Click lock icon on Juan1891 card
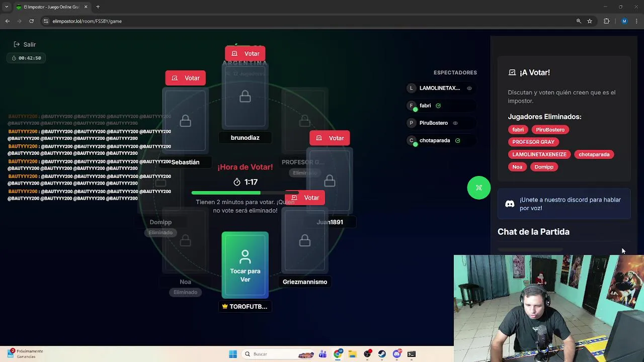This screenshot has width=644, height=362. (x=330, y=180)
